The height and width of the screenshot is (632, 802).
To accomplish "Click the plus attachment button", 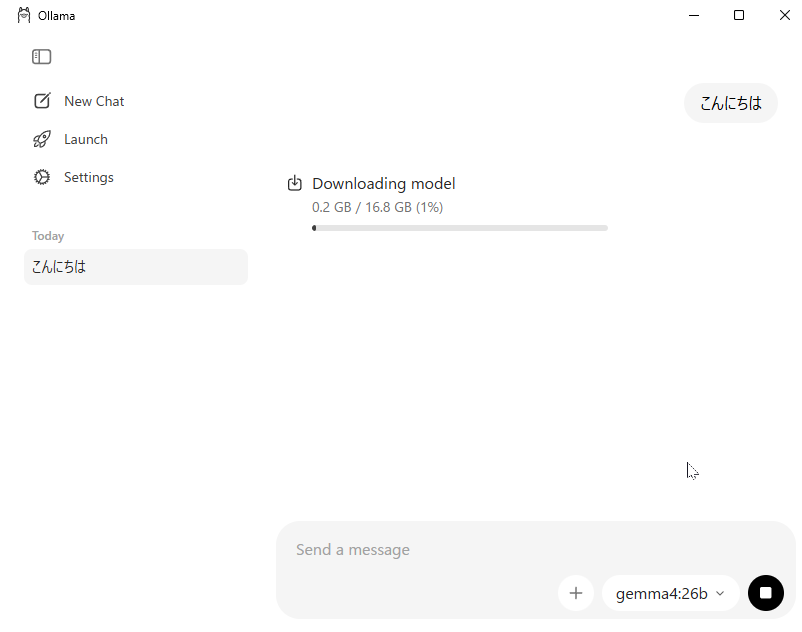I will [575, 593].
